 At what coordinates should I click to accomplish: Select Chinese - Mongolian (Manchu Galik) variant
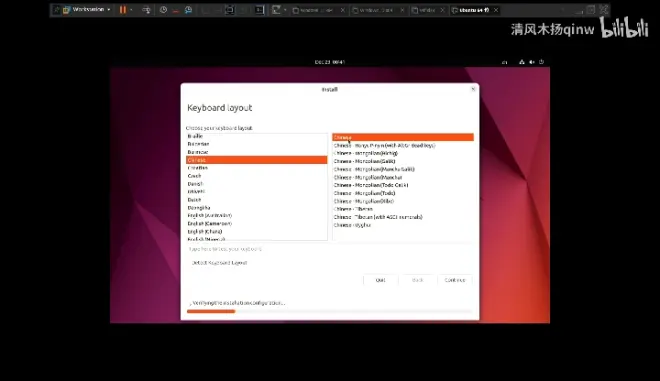403,169
